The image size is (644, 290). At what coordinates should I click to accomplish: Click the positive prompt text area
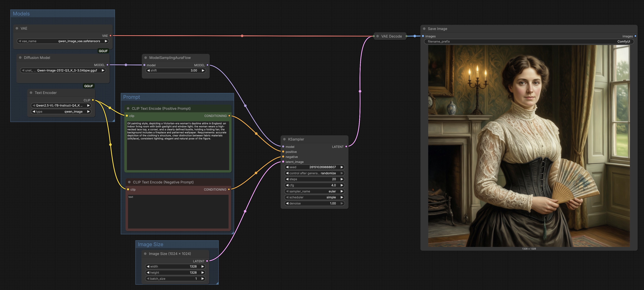tap(178, 146)
